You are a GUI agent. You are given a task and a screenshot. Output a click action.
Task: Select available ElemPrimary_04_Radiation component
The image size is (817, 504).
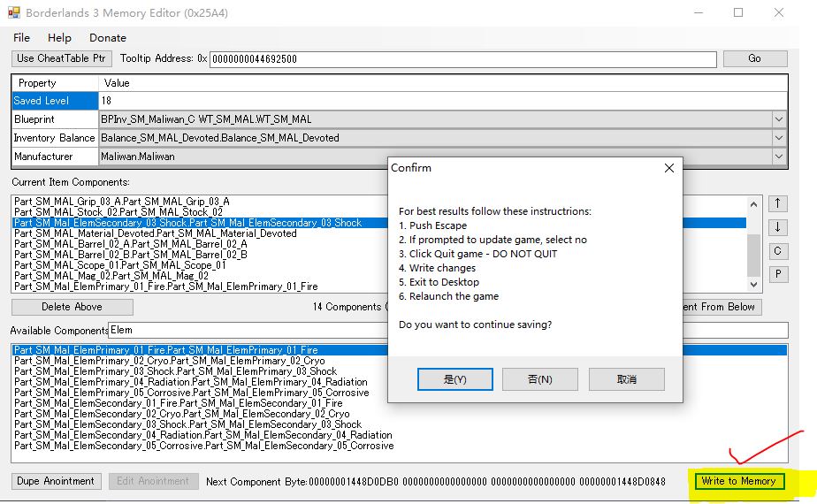tap(191, 382)
